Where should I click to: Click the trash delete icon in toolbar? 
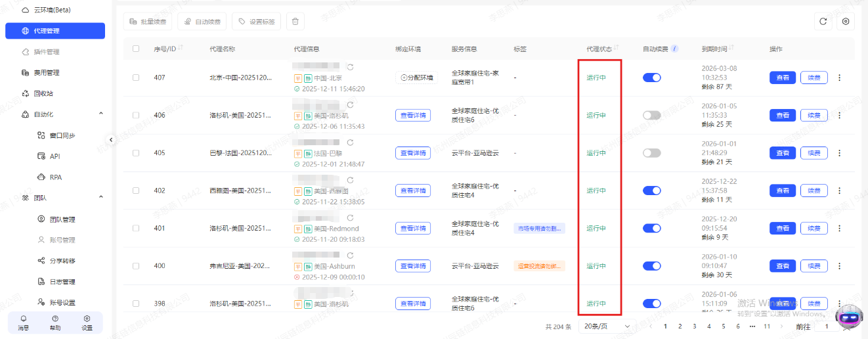pos(295,22)
